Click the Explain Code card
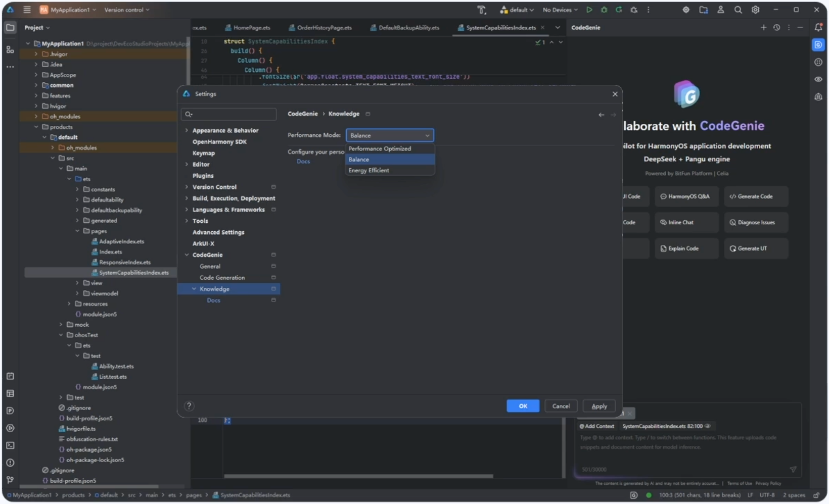Screen dimensions: 829x504 click(686, 248)
